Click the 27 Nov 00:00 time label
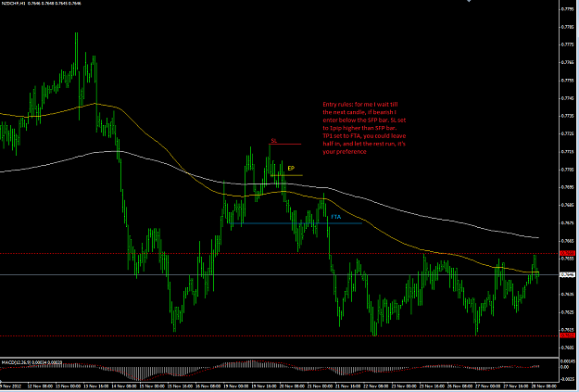The image size is (579, 392). coord(486,386)
